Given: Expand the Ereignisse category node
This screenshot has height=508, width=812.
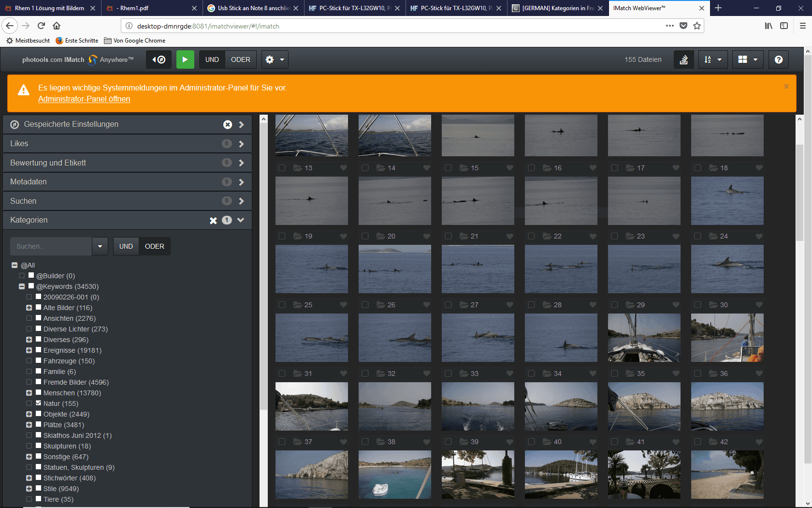Looking at the screenshot, I should tap(29, 350).
